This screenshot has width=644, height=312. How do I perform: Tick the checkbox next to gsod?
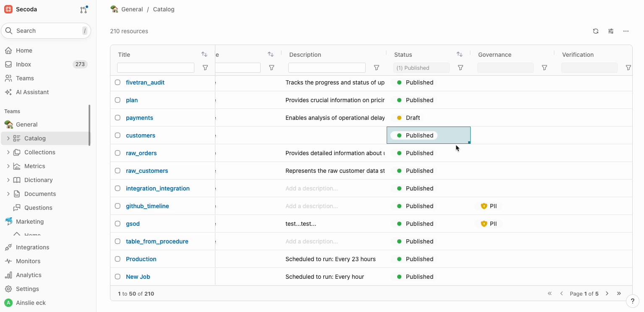point(118,224)
